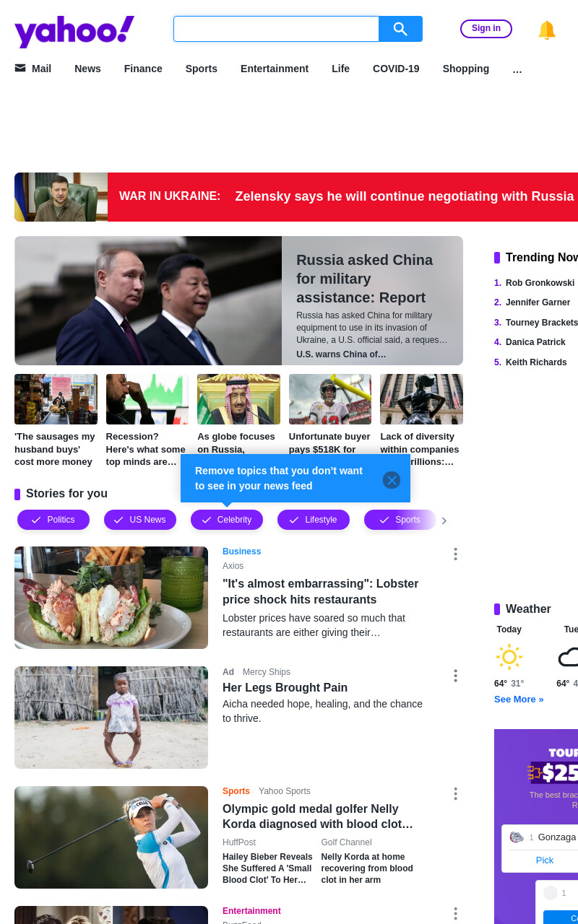This screenshot has width=578, height=924.
Task: Open the Sports navigation tab
Action: (x=202, y=69)
